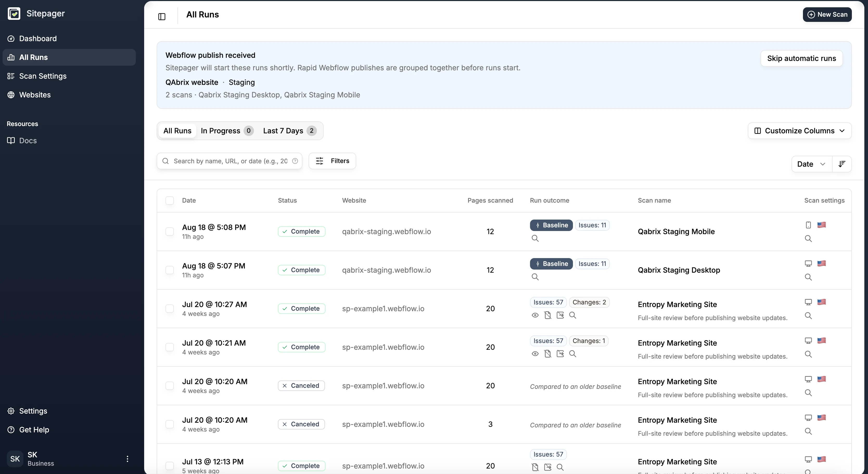Toggle the sort direction icon
This screenshot has width=868, height=474.
(842, 164)
